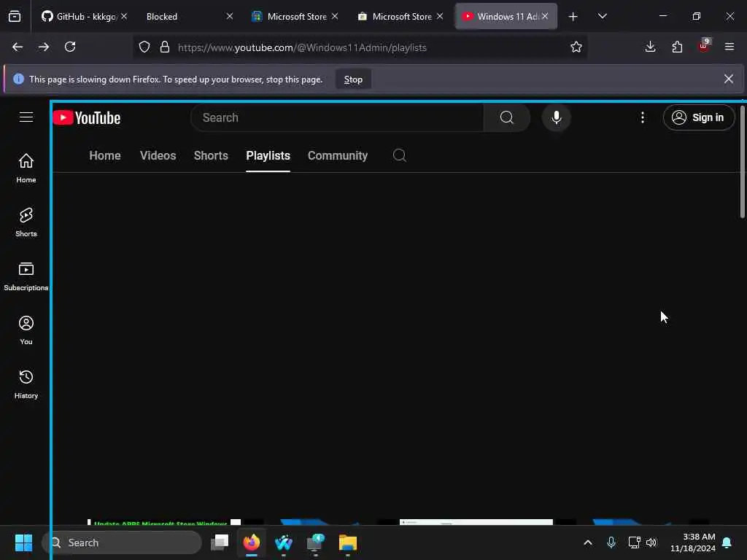This screenshot has width=747, height=560.
Task: Open Subscriptions in the sidebar
Action: coord(26,276)
